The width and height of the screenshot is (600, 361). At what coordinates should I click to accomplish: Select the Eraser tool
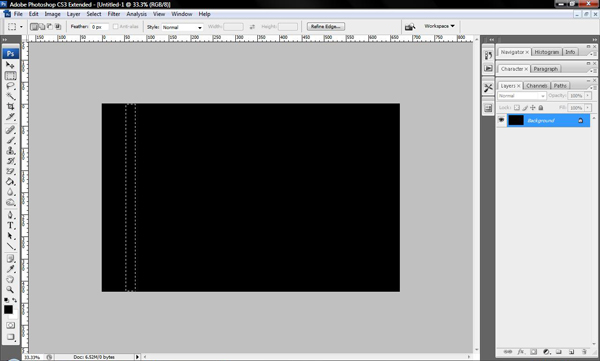[10, 171]
